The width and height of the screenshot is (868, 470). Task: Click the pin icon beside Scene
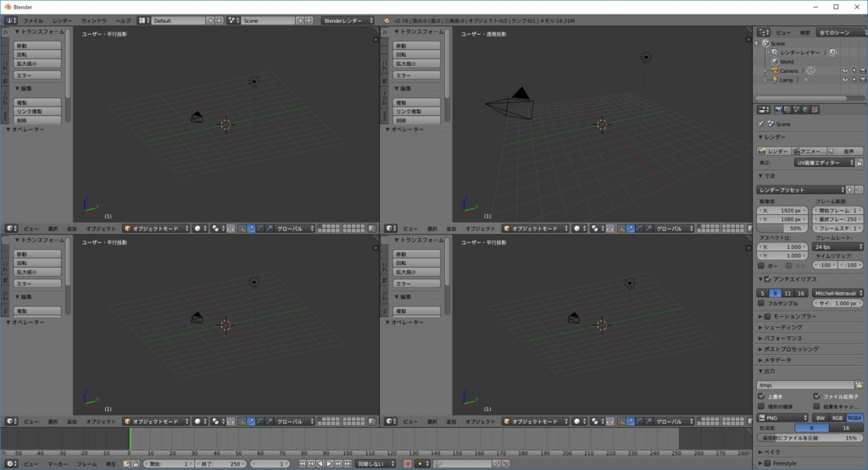pos(762,124)
